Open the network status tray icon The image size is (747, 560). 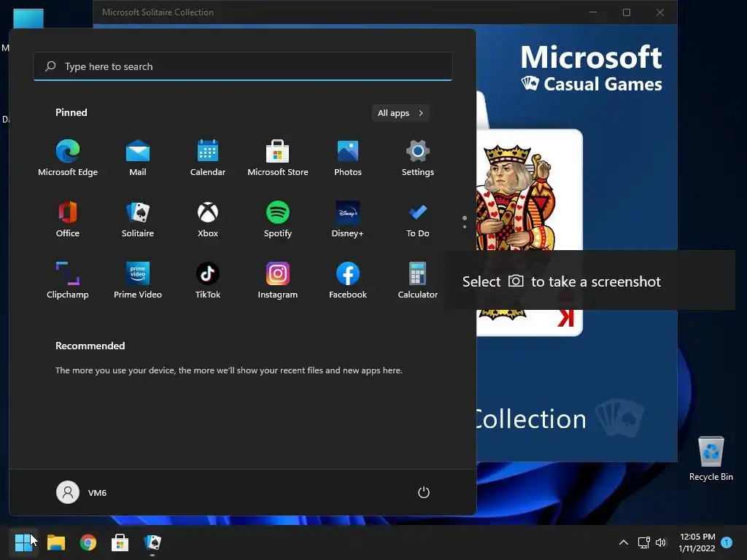(643, 542)
